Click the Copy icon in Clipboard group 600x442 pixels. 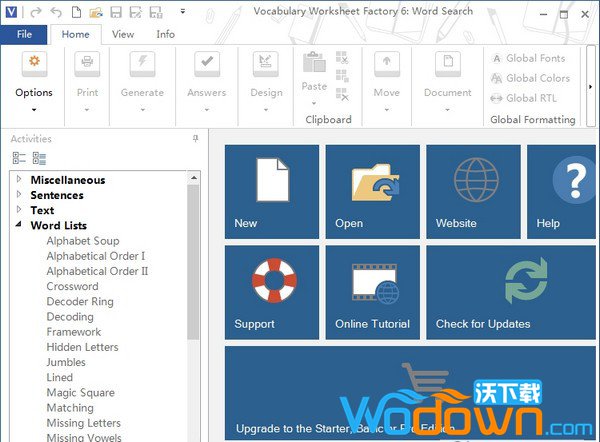(342, 76)
